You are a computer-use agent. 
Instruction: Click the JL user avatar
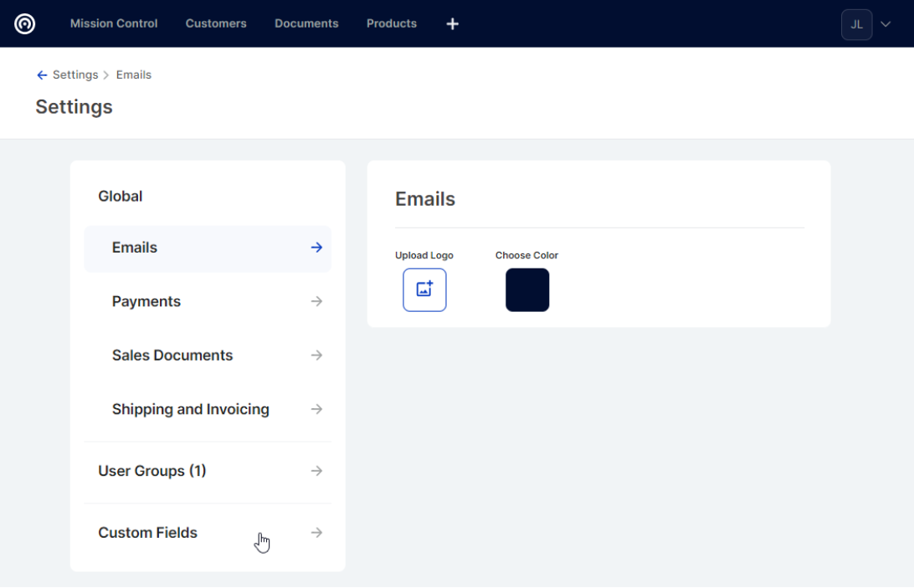[856, 25]
